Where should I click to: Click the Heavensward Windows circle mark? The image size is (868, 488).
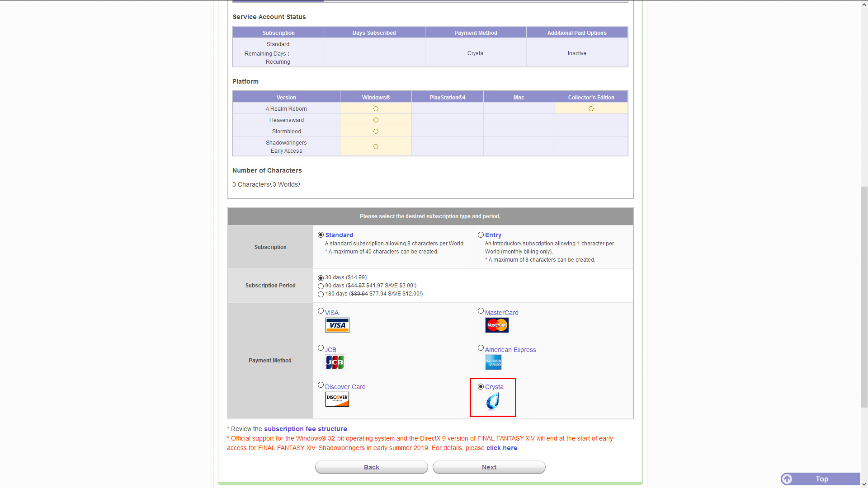coord(376,120)
